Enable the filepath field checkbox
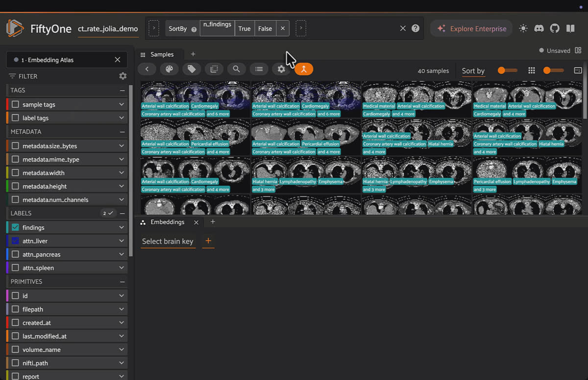The width and height of the screenshot is (588, 380). 16,309
